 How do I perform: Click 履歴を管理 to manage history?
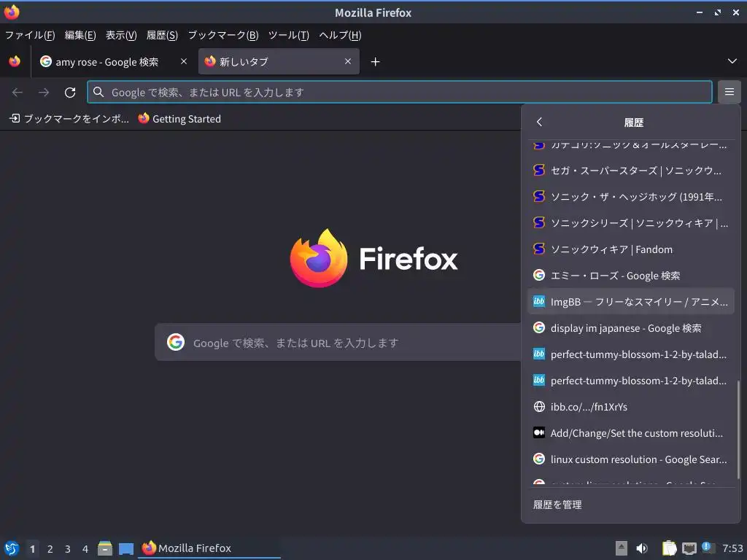pos(631,505)
